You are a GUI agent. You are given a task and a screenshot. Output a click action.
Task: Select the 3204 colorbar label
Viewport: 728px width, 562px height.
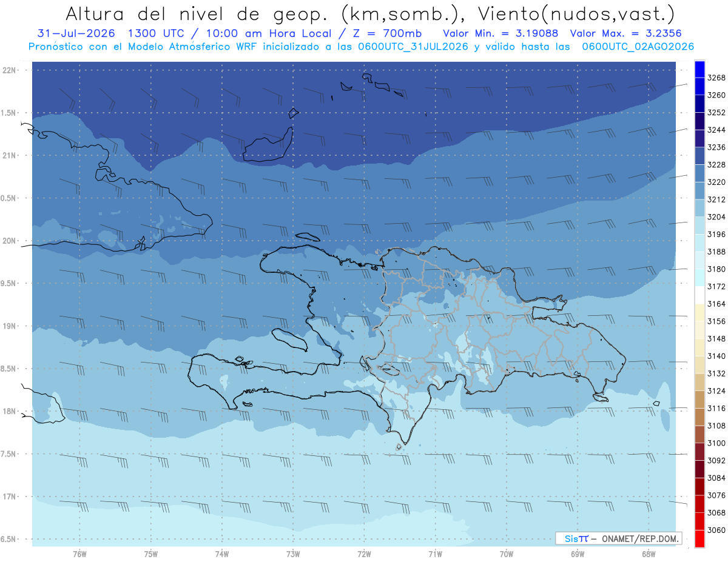point(716,217)
